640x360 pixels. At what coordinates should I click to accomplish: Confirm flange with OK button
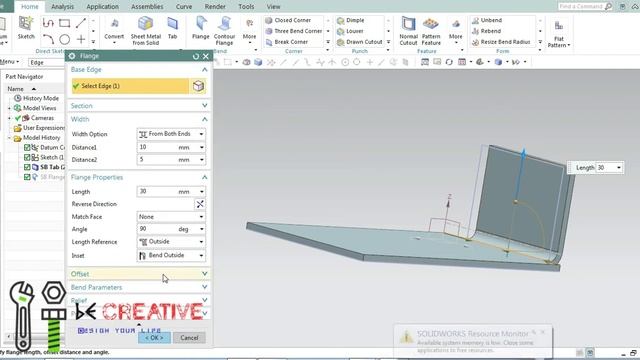(154, 338)
